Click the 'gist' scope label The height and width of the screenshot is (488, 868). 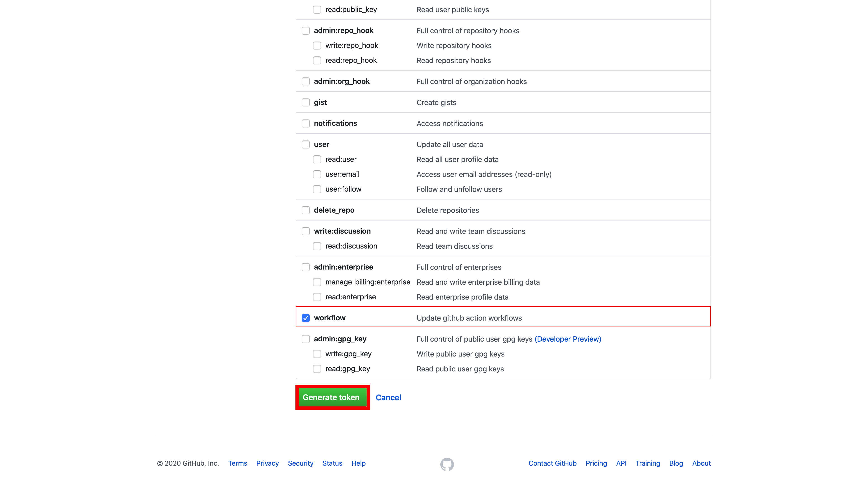pos(320,102)
